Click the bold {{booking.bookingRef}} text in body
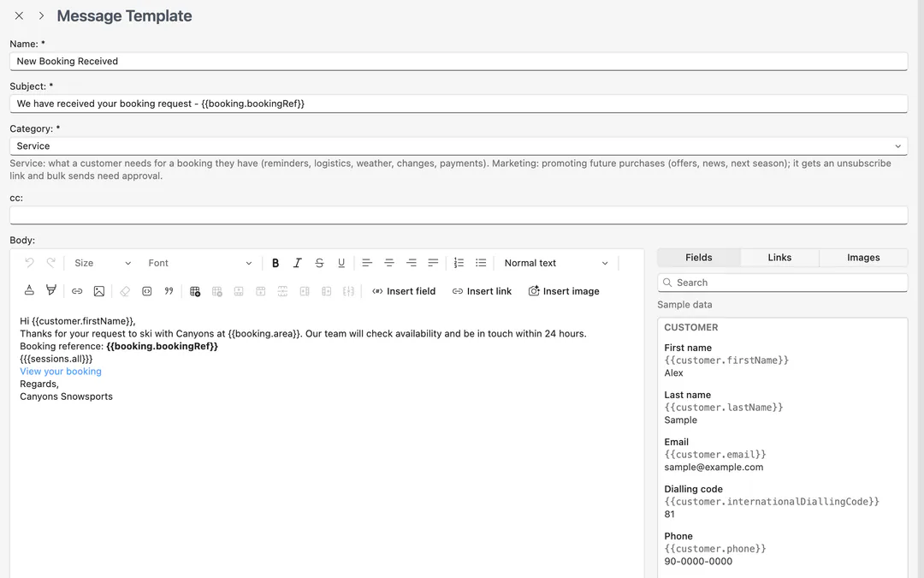Viewport: 924px width, 578px height. click(x=162, y=346)
